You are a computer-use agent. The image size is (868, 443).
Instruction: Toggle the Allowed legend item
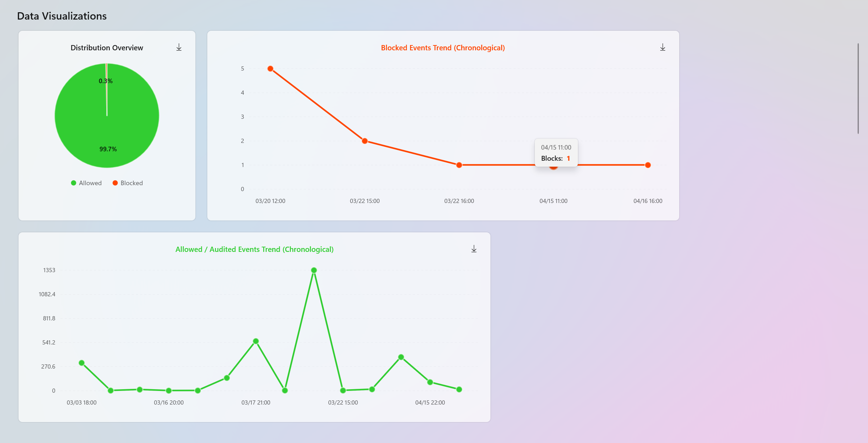[x=90, y=183]
